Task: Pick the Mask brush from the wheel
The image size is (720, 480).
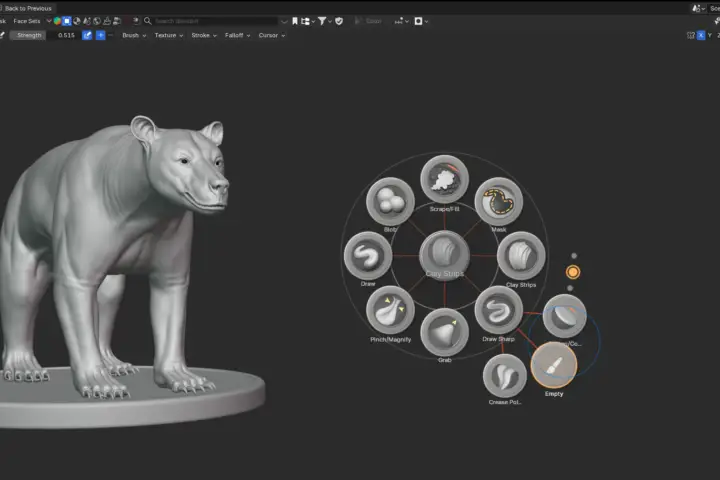Action: 498,201
